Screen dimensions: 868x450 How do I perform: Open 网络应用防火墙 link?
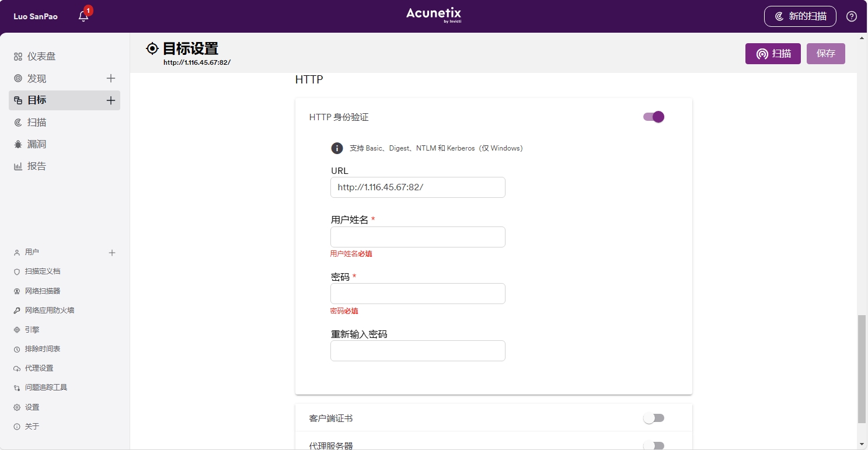pos(50,311)
